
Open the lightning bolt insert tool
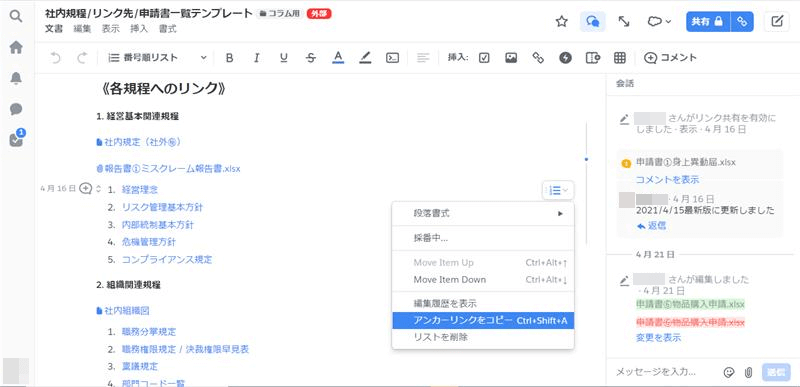(565, 58)
